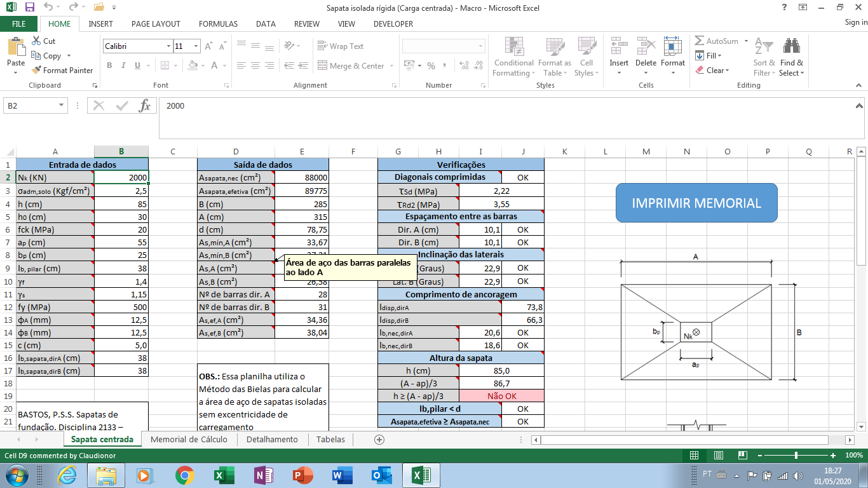
Task: Expand the font name Calibri dropdown
Action: [x=168, y=46]
